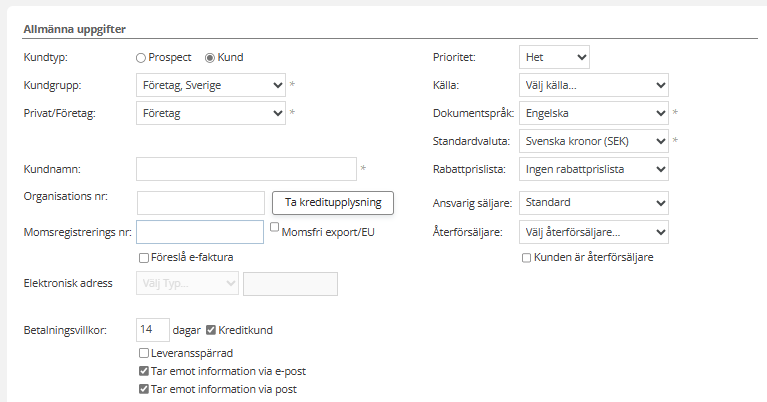Select the Prospect radio button
Viewport: 767px width, 402px height.
141,58
